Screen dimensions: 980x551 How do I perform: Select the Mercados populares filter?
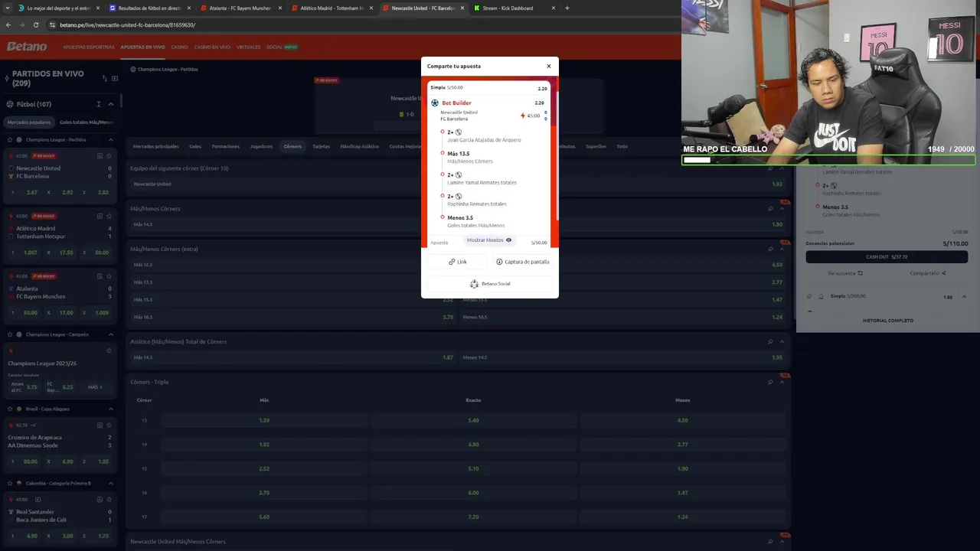[29, 122]
